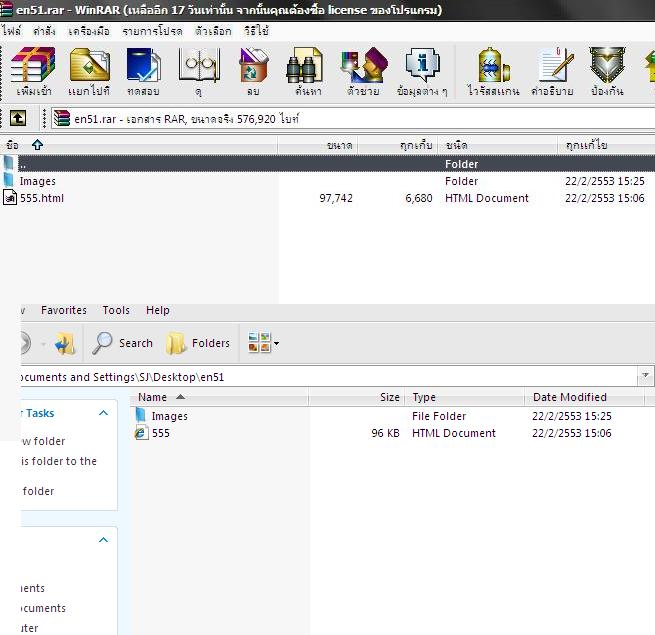
Task: Click the '6,680' packed size value
Action: (419, 198)
